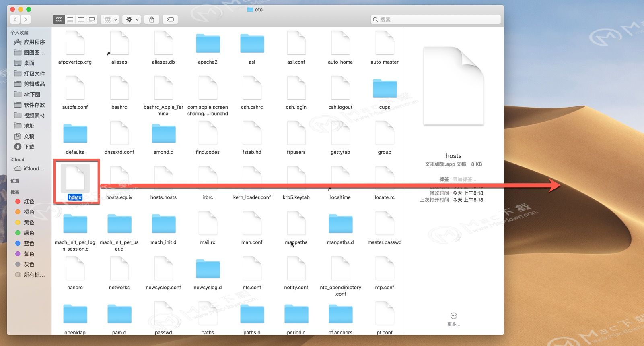Click 添加标签 field in preview pane
The width and height of the screenshot is (644, 346).
click(x=464, y=179)
